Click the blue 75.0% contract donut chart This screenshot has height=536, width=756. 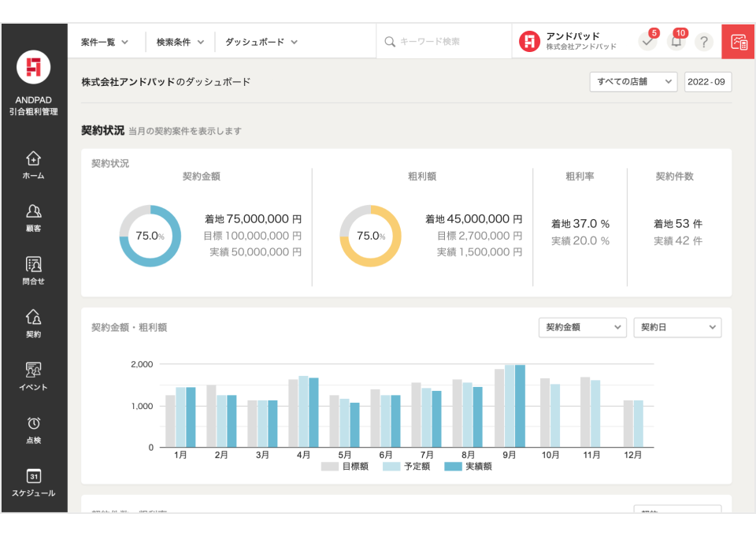(150, 236)
